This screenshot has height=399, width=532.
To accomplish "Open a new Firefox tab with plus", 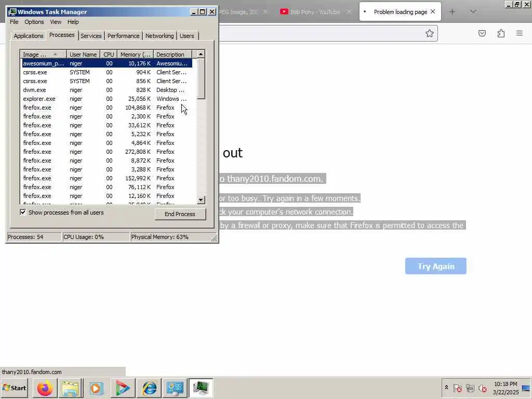I will [x=453, y=12].
